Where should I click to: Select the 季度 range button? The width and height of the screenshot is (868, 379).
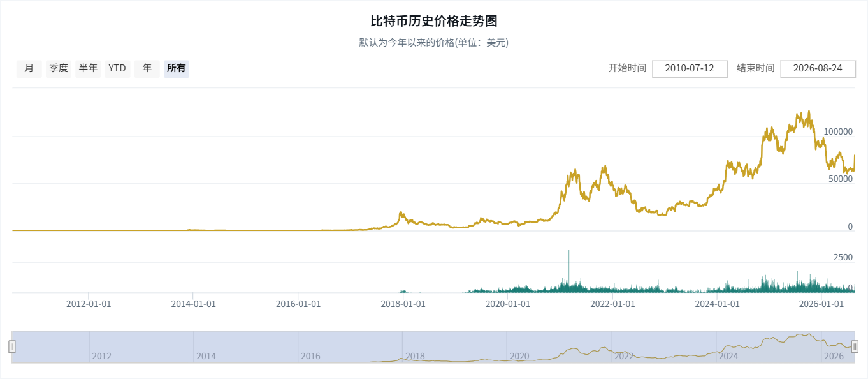[x=59, y=68]
